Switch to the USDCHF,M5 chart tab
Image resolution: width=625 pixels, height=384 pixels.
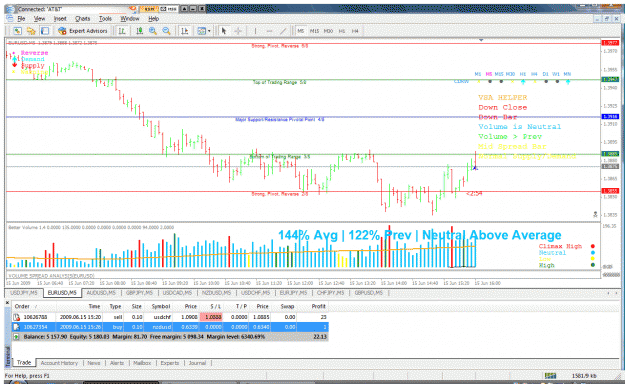(255, 293)
